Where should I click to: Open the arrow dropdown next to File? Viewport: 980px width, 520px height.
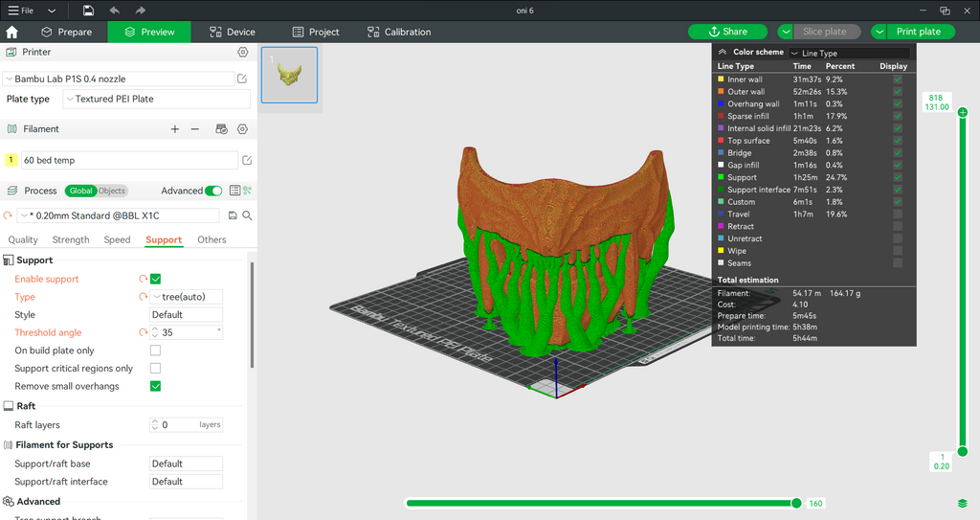click(52, 11)
